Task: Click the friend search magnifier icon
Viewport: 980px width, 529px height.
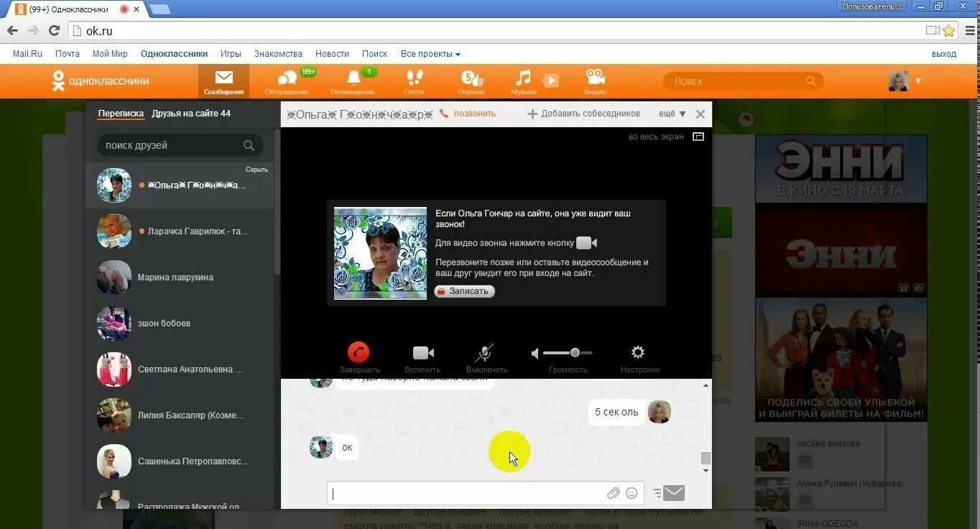Action: (x=249, y=145)
